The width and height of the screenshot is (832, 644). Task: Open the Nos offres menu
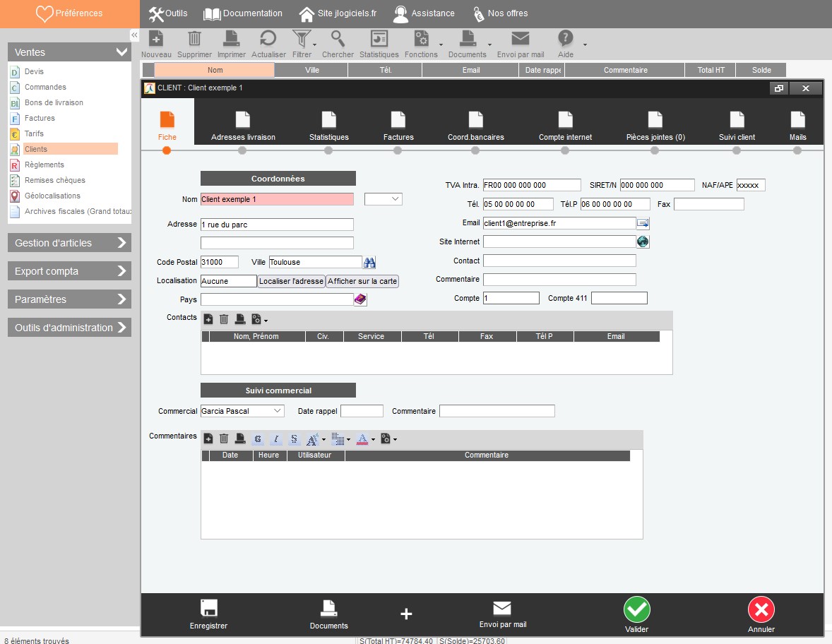(500, 13)
